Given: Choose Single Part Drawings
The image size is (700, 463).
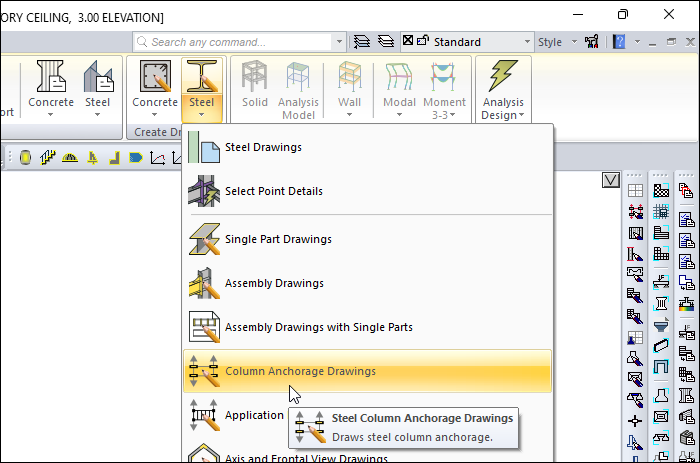Looking at the screenshot, I should tap(278, 239).
